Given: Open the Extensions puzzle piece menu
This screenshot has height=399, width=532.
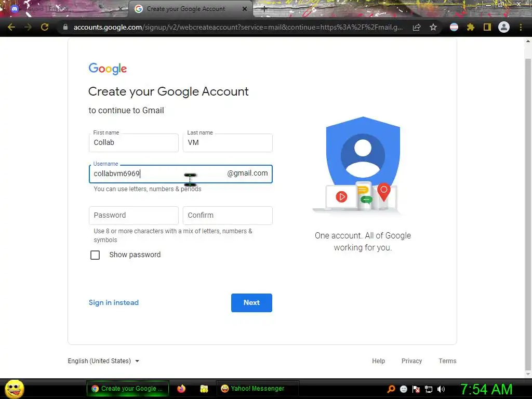Looking at the screenshot, I should click(x=471, y=27).
